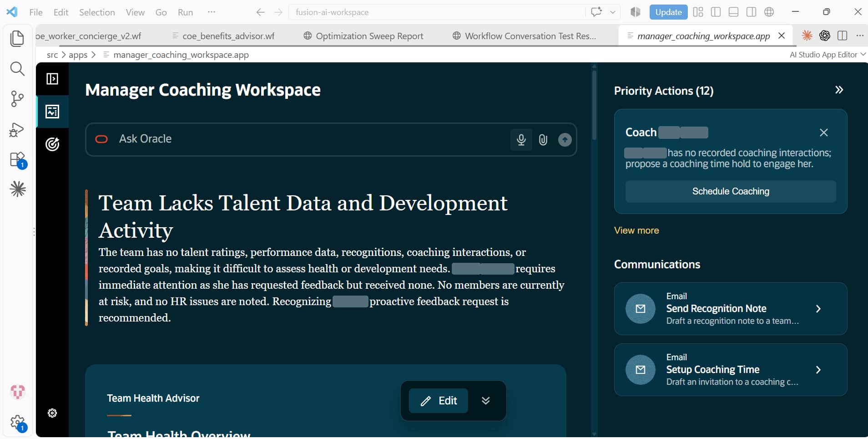Open Extensions view with badge
Image resolution: width=868 pixels, height=439 pixels.
(x=17, y=160)
